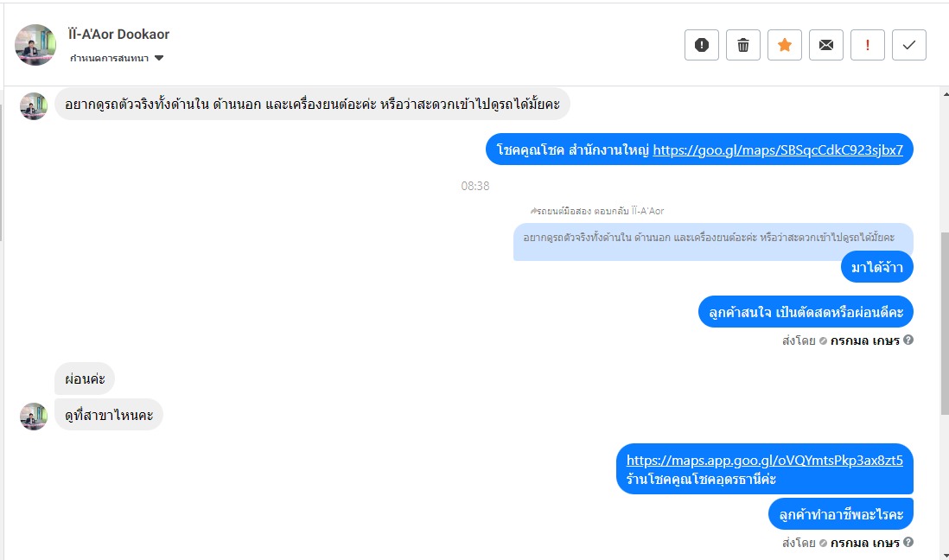Click the avatar beside ดูที่สาขาไหนคะ message
The width and height of the screenshot is (949, 560).
click(34, 416)
